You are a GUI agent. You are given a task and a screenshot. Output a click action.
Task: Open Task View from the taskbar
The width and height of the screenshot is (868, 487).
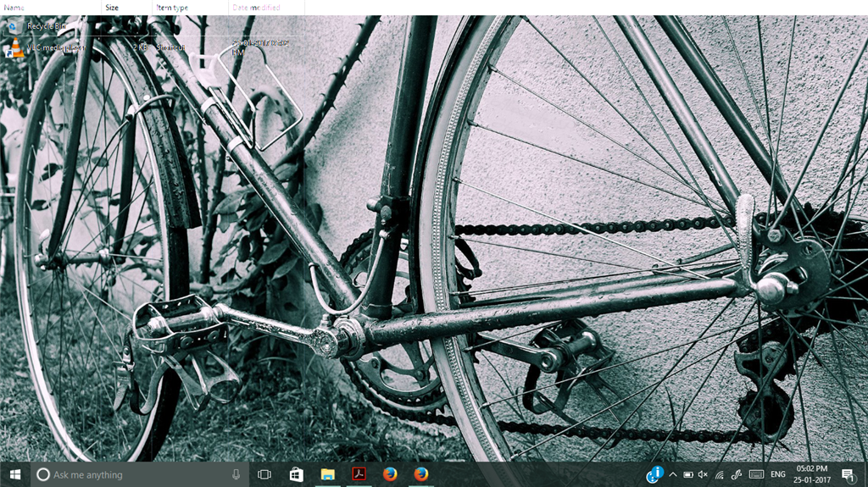(264, 475)
